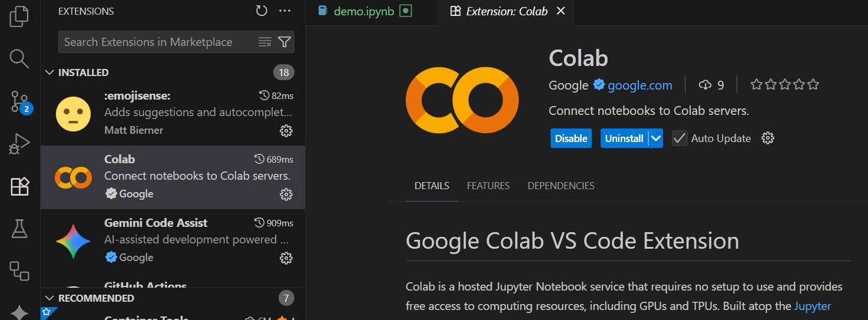
Task: Select the GitHub Actions extension row
Action: coord(173,281)
